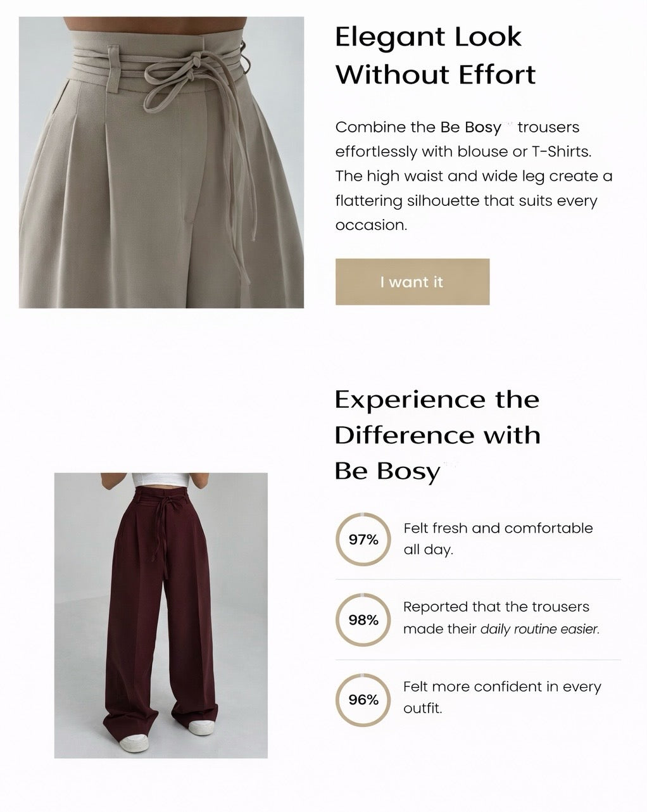Click the bold "Be Bosy" text in the paragraph

[x=470, y=127]
